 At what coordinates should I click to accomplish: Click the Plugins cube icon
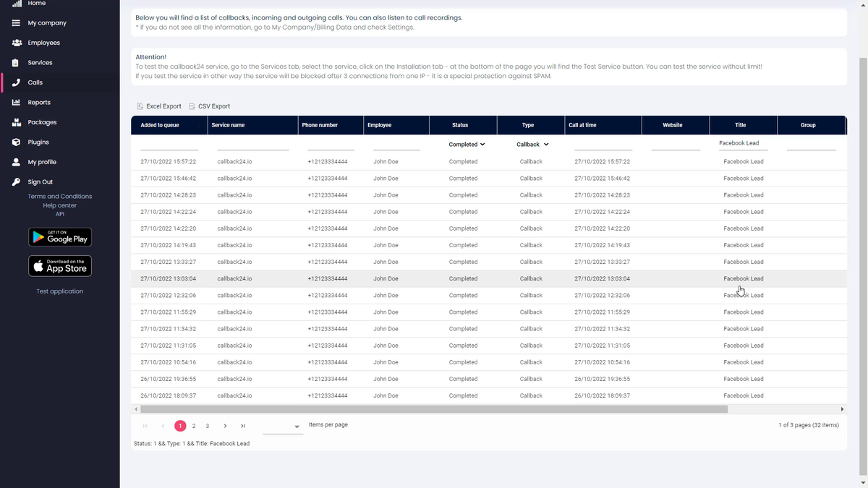(x=16, y=142)
